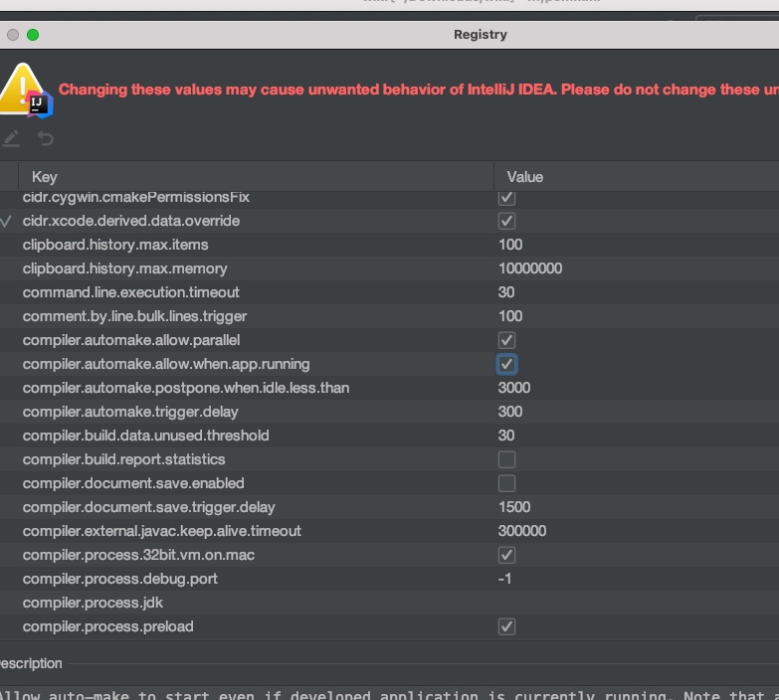Click the green zoom window button
This screenshot has height=700, width=779.
point(33,35)
